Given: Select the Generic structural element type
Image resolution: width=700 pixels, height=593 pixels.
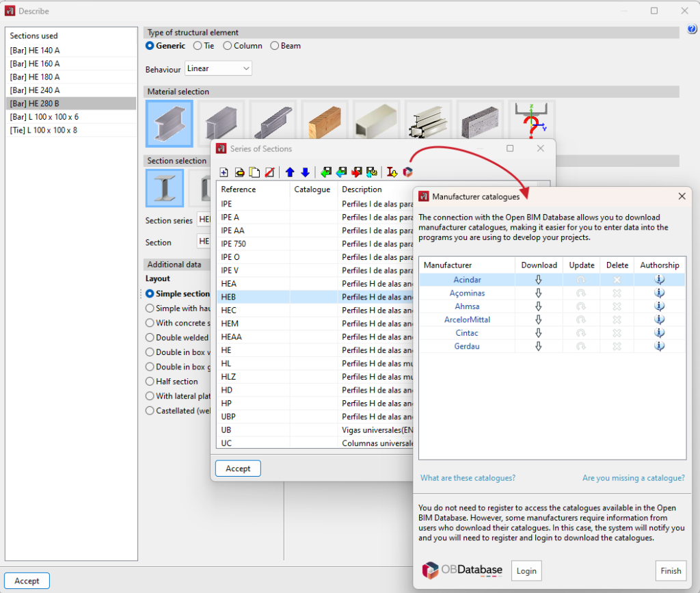Looking at the screenshot, I should [x=165, y=46].
